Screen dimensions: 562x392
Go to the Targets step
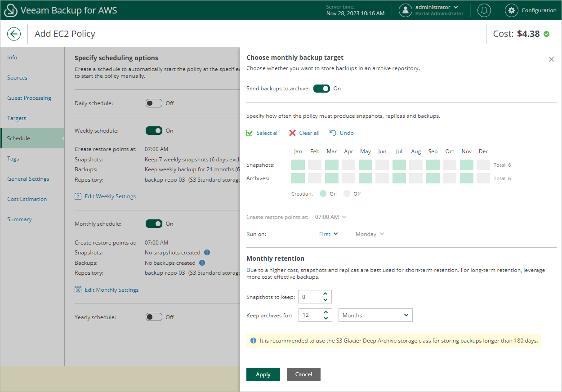coord(17,118)
